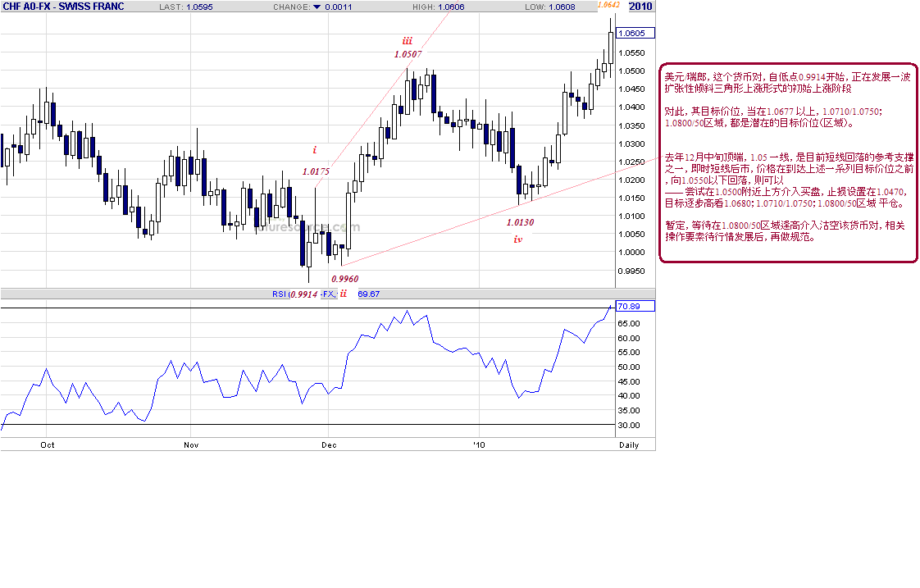Click the LAST: 1.0595 value
Screen dimensions: 920x588
(186, 7)
